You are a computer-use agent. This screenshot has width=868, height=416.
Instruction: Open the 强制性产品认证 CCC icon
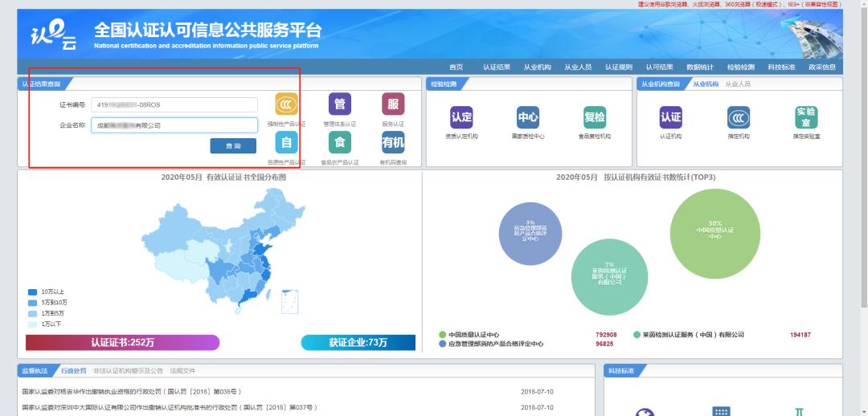pos(286,105)
